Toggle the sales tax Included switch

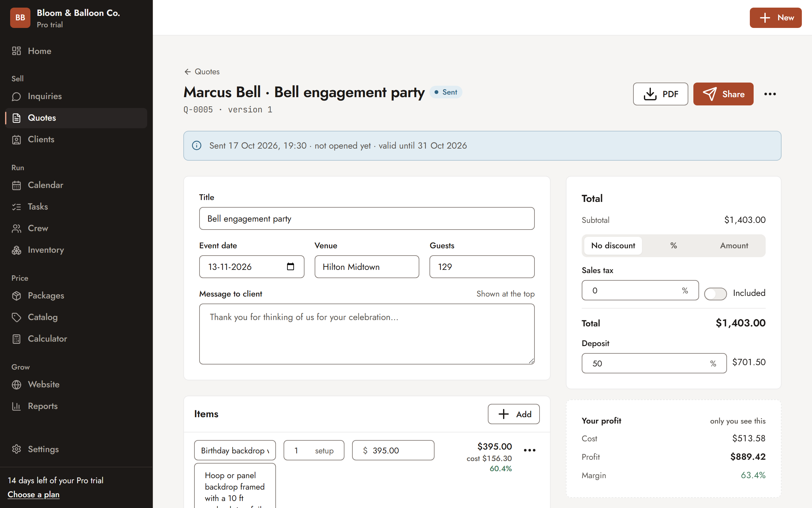(x=715, y=294)
